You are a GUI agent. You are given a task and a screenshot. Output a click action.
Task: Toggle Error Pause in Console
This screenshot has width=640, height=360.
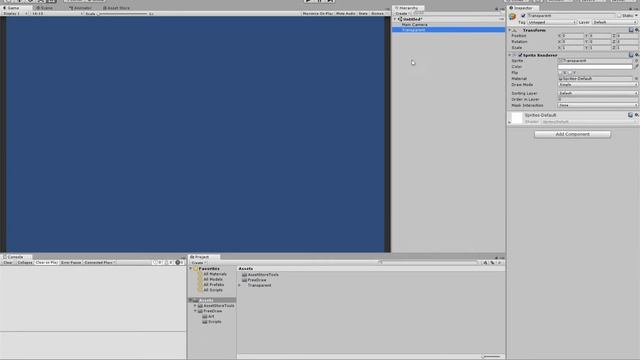click(x=71, y=262)
